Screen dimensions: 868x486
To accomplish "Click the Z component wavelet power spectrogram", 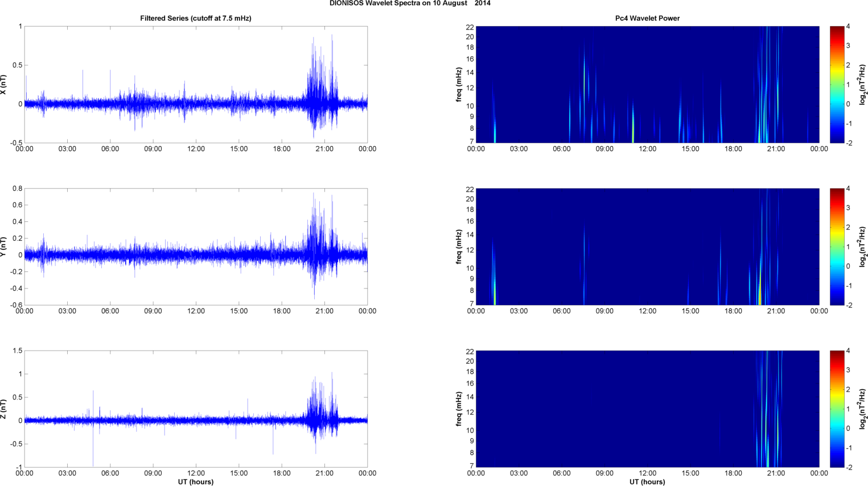I will [647, 409].
